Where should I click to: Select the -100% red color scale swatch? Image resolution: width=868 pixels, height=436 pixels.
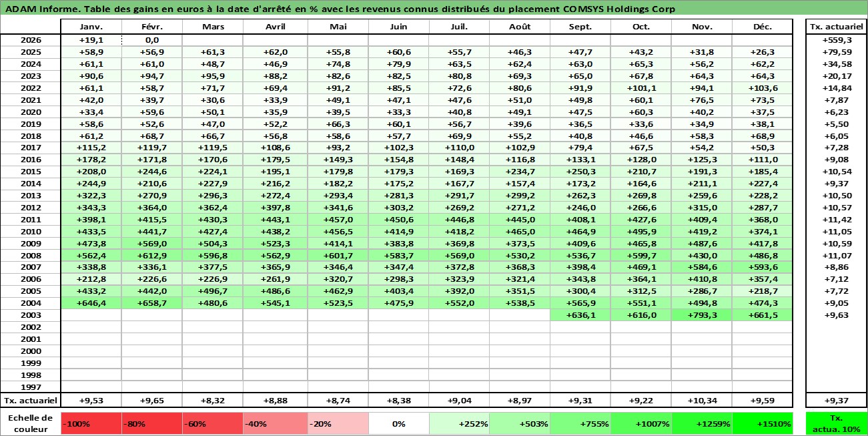click(91, 423)
